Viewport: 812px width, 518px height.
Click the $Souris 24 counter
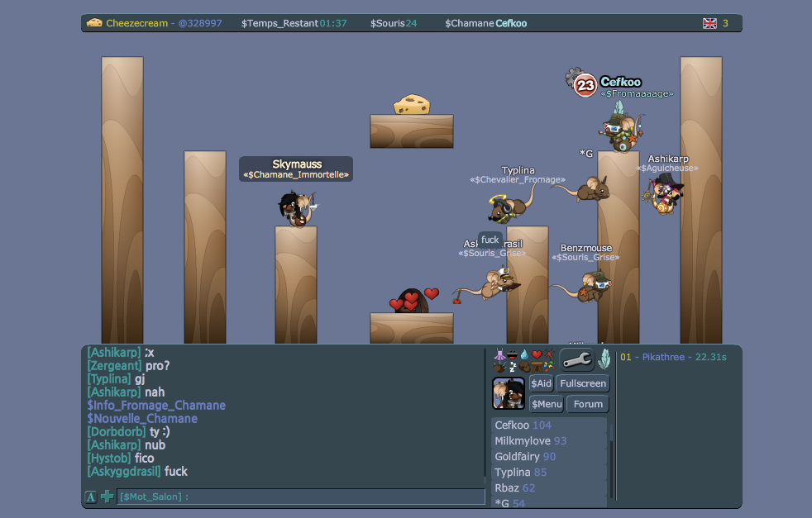pos(394,23)
